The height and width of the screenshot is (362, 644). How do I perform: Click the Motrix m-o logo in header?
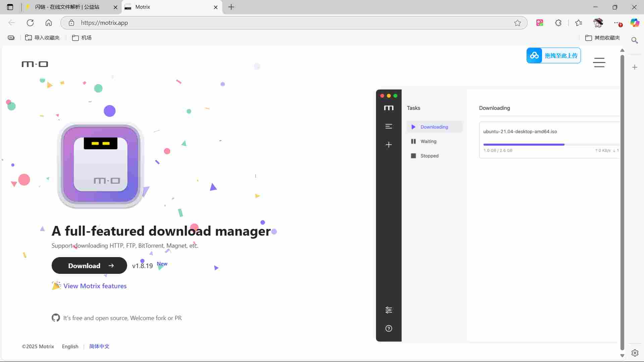[x=35, y=64]
